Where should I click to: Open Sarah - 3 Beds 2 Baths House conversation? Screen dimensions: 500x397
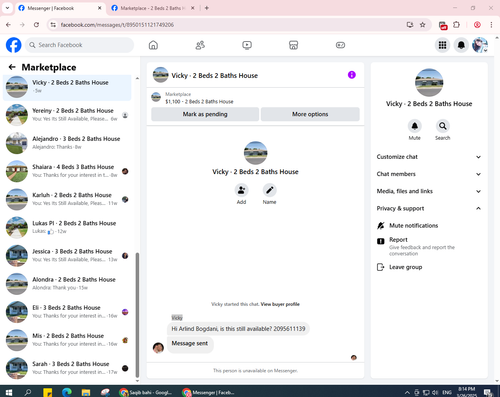[x=67, y=368]
